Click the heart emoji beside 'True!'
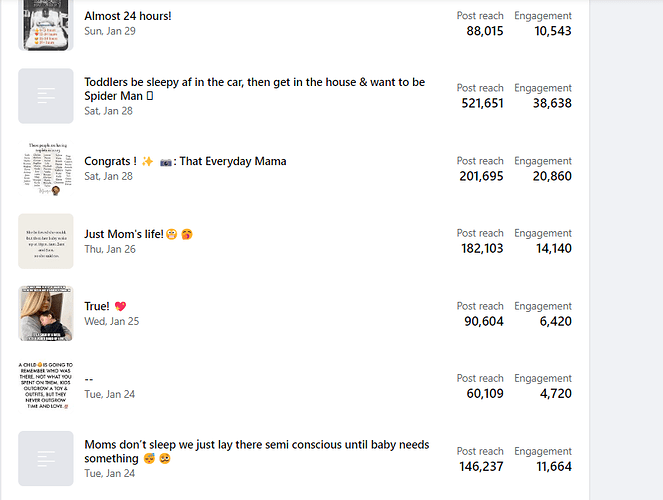The height and width of the screenshot is (500, 663). (x=121, y=306)
